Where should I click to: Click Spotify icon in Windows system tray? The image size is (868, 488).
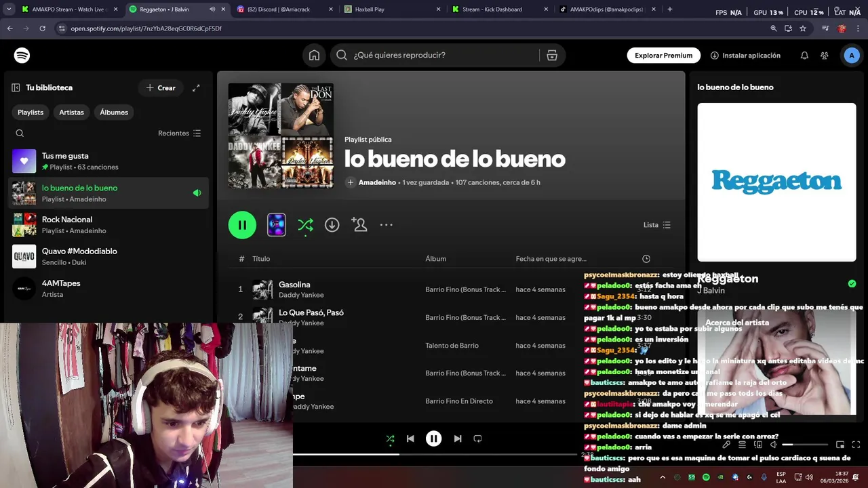coord(706,477)
